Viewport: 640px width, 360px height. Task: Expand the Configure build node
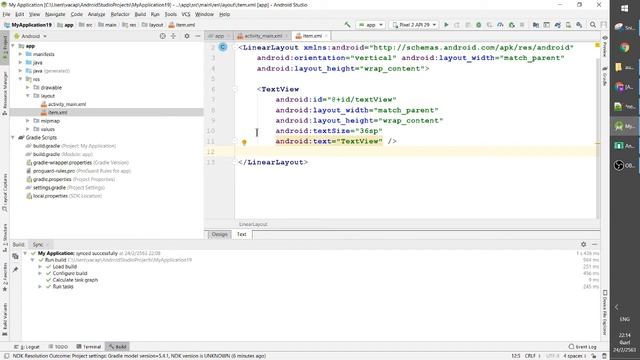point(40,273)
